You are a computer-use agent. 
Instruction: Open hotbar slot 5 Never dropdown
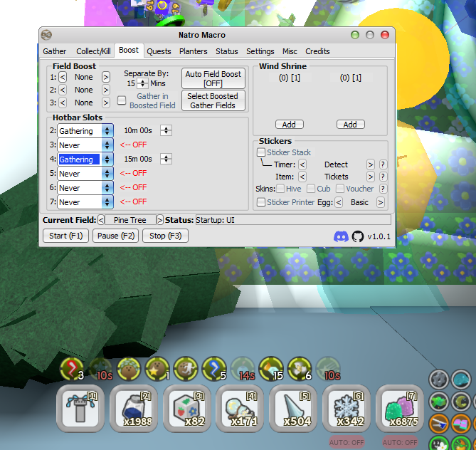[85, 174]
